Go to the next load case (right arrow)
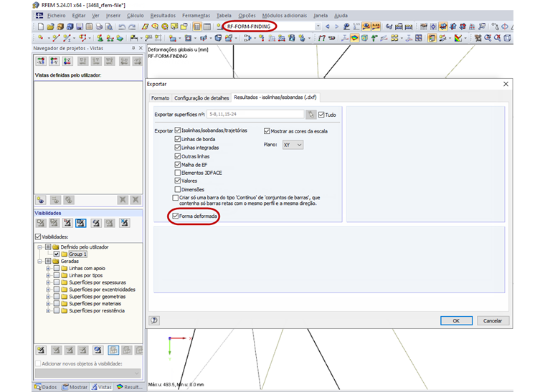545x392 pixels. click(x=336, y=27)
